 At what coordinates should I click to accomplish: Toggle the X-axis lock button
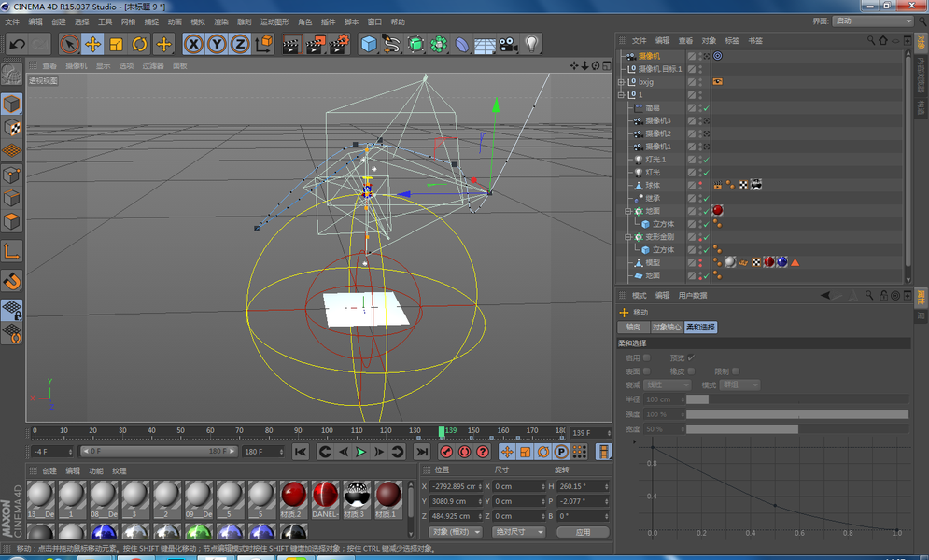193,44
